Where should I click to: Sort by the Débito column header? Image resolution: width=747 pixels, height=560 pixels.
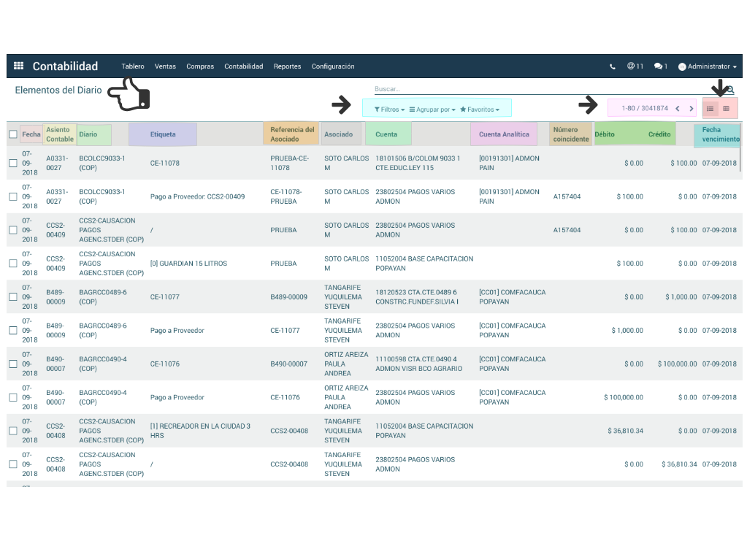tap(605, 134)
